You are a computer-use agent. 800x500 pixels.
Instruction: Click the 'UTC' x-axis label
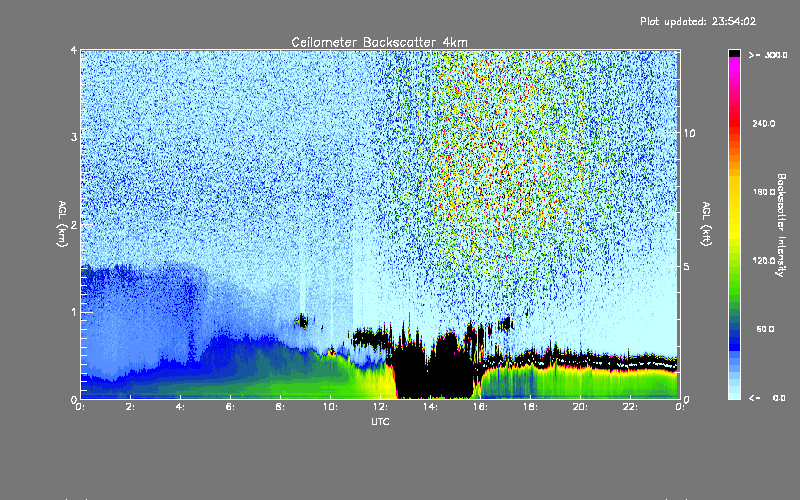pyautogui.click(x=380, y=421)
